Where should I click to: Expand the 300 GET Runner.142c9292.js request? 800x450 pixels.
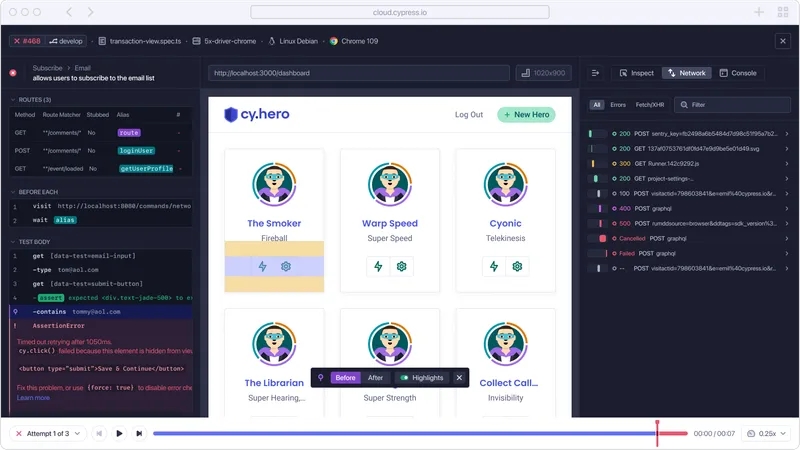coord(787,164)
